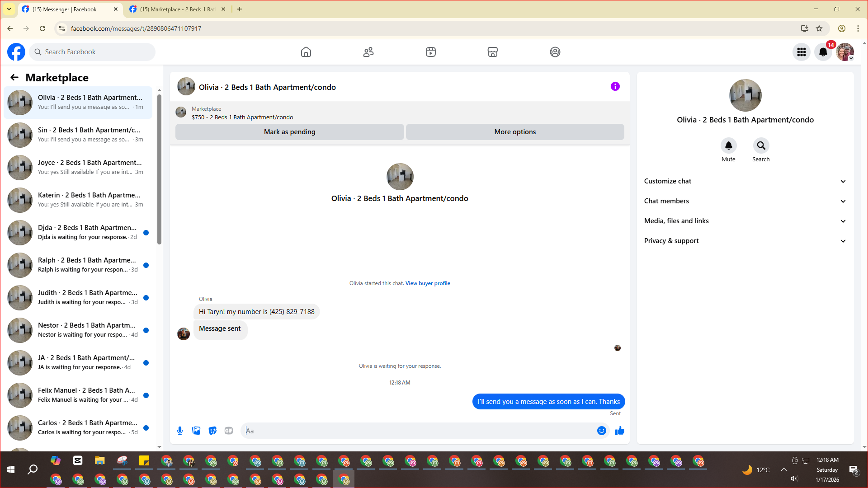Open Facebook notifications bell
868x488 pixels.
point(823,52)
